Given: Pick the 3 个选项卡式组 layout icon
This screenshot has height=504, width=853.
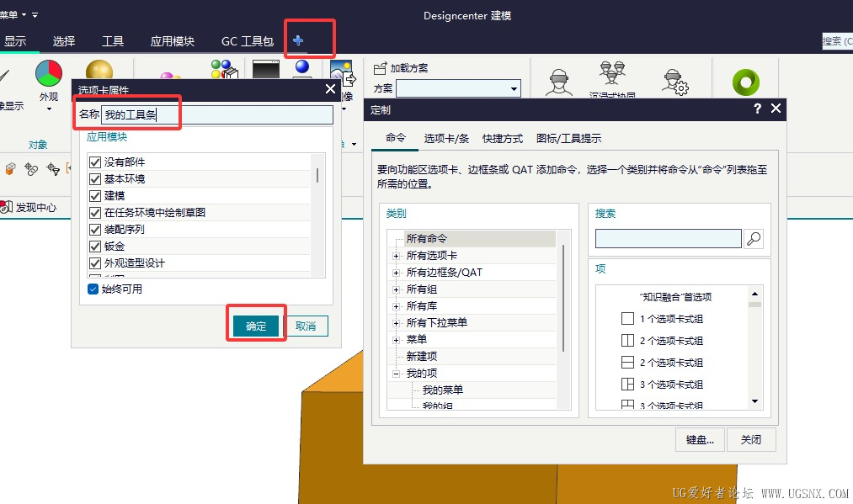Looking at the screenshot, I should coord(627,384).
